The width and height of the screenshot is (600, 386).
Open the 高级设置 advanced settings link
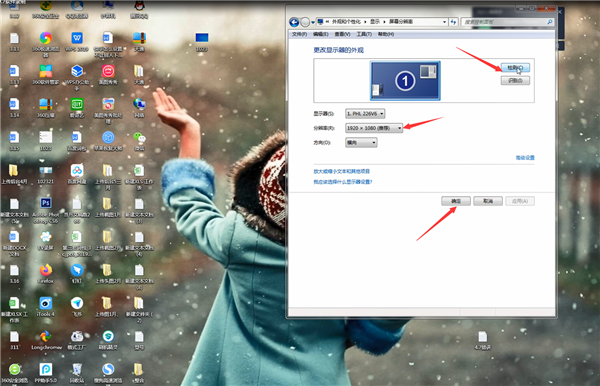(x=525, y=158)
